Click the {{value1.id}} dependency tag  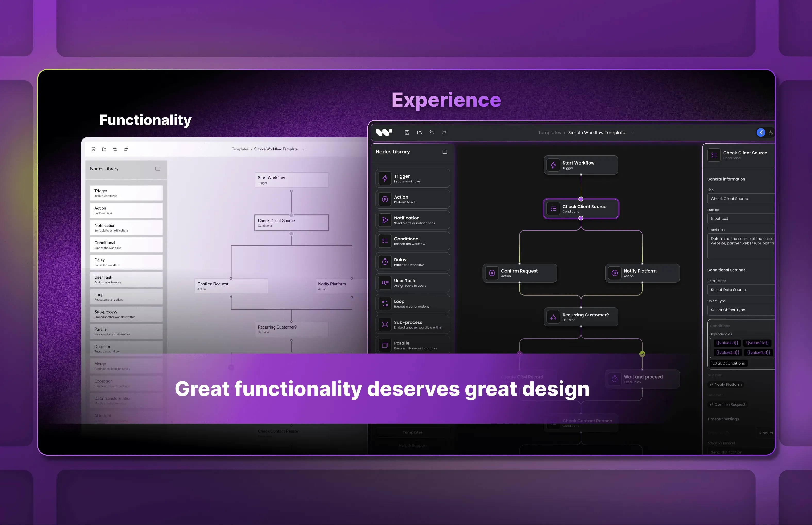pos(727,343)
